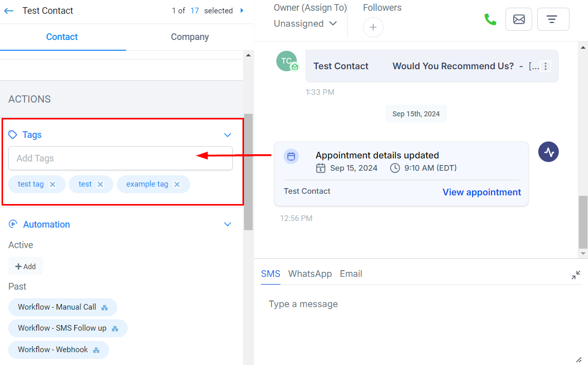The width and height of the screenshot is (588, 365).
Task: Click the activity pulse avatar icon
Action: pos(549,152)
